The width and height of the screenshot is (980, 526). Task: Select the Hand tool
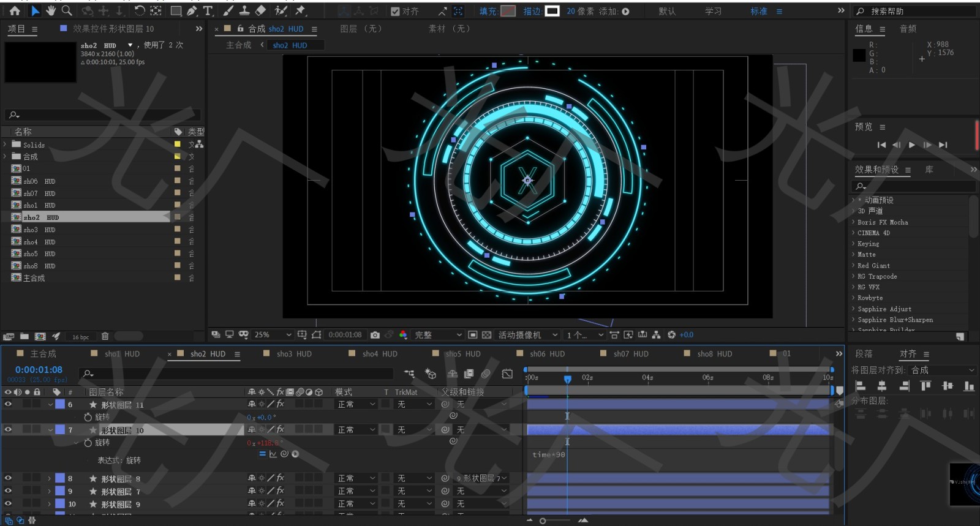[51, 10]
